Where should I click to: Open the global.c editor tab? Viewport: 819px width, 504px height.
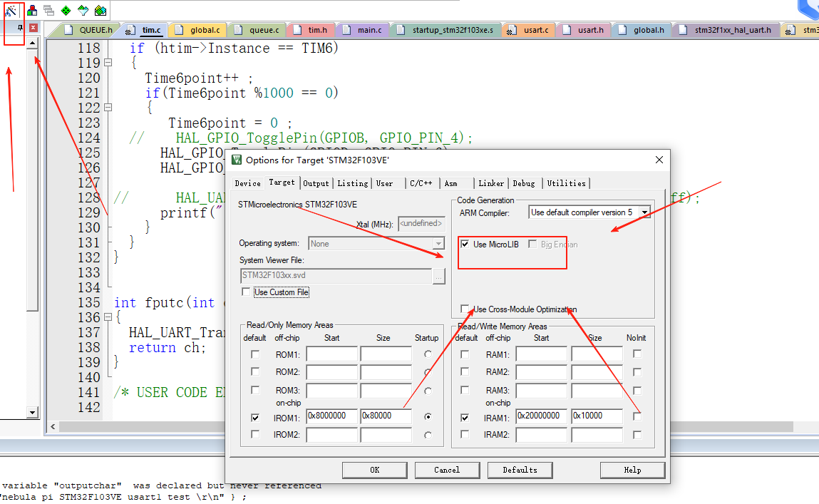point(198,30)
